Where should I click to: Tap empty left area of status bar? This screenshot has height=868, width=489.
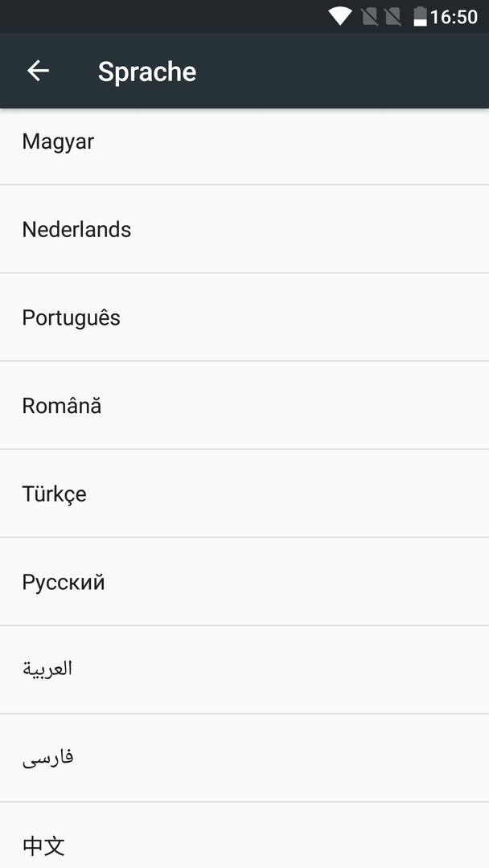pyautogui.click(x=161, y=16)
